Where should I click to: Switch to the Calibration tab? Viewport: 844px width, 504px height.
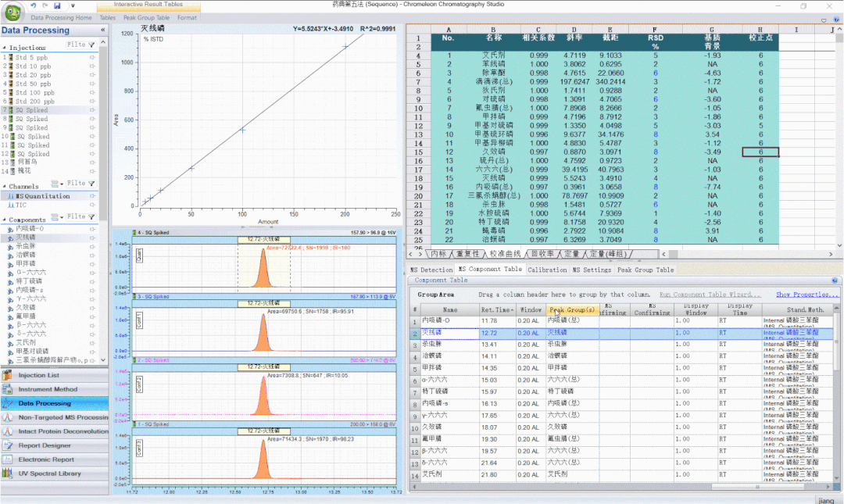[x=547, y=270]
